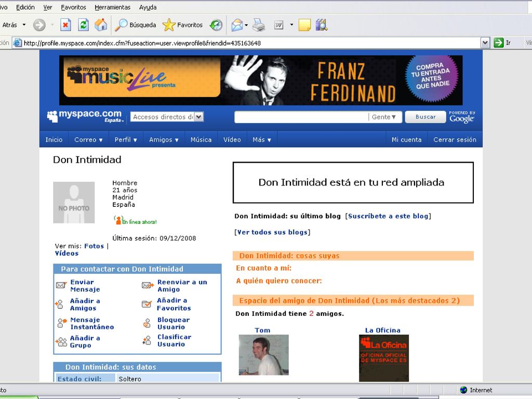532x399 pixels.
Task: Open the Ver todos sus blogs link
Action: 272,232
